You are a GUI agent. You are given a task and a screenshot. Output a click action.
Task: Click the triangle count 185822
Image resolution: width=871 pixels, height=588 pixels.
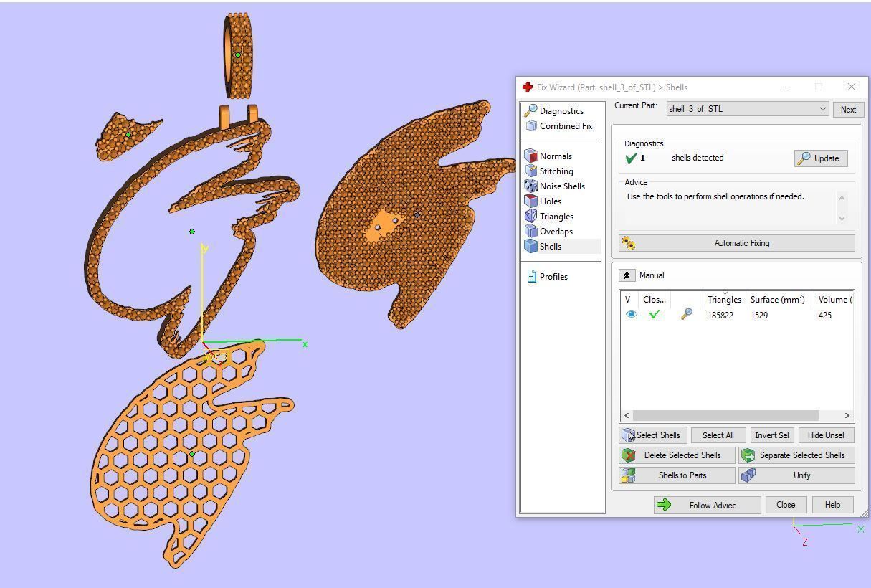click(720, 316)
